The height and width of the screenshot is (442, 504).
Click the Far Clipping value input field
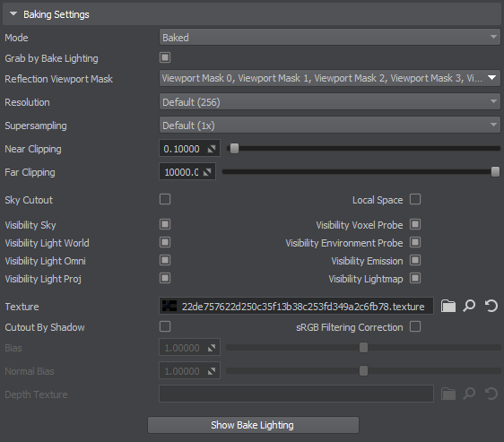tap(187, 172)
